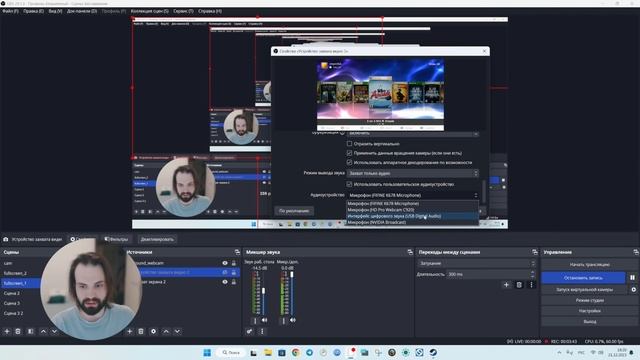Open the Правка menu
Image resolution: width=640 pixels, height=360 pixels.
[x=33, y=11]
